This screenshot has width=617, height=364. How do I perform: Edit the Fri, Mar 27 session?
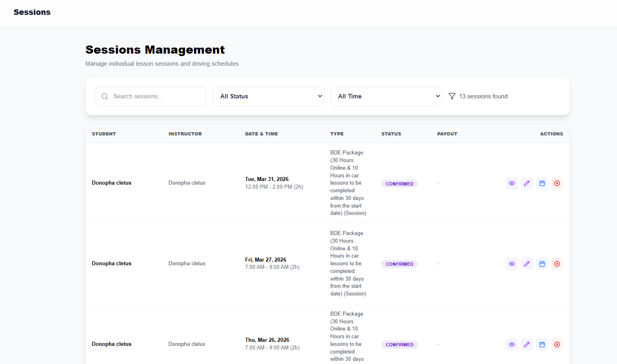(x=527, y=264)
